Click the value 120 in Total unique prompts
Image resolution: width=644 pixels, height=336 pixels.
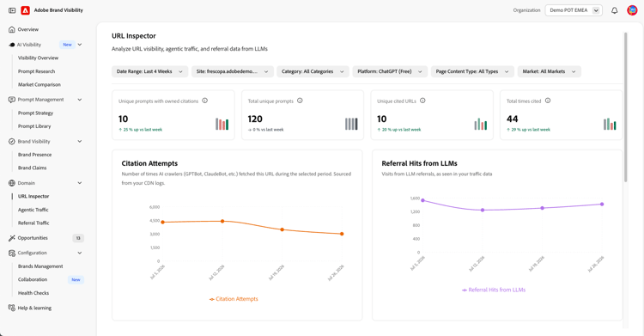click(x=255, y=119)
